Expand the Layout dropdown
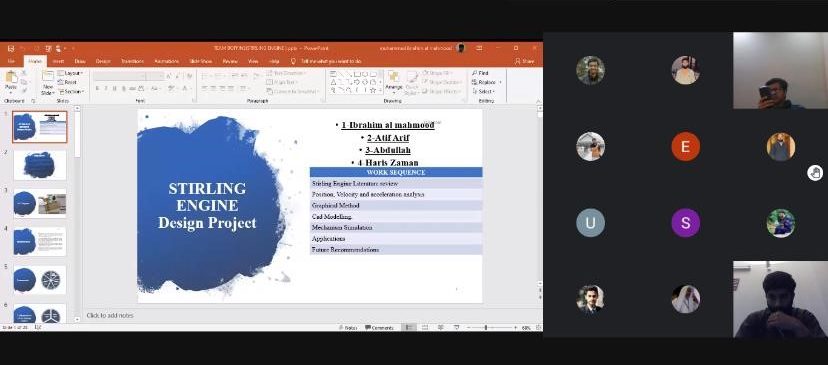The width and height of the screenshot is (828, 365). (x=71, y=73)
